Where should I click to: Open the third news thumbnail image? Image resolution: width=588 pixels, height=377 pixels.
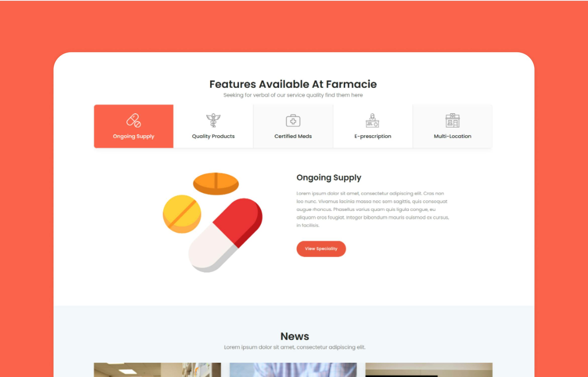pos(429,370)
